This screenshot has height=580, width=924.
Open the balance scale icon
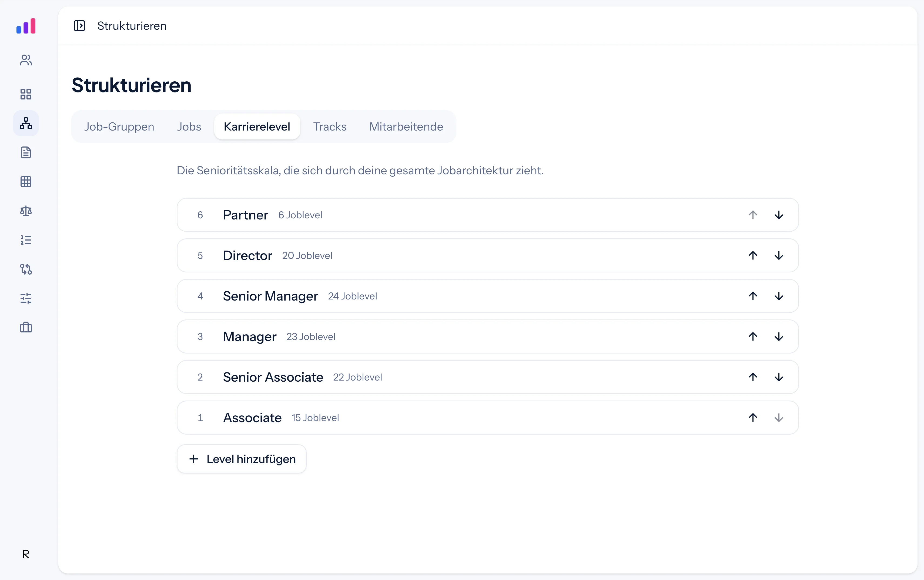point(26,211)
